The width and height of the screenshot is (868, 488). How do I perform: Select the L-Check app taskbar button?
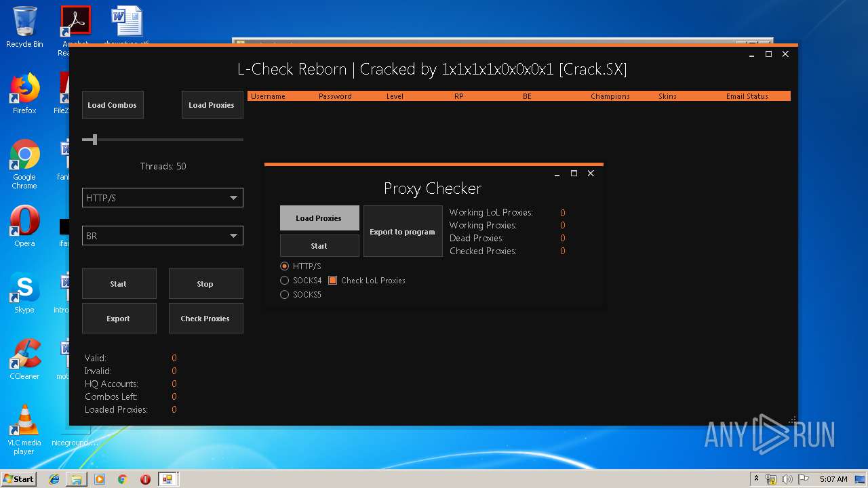[x=167, y=479]
